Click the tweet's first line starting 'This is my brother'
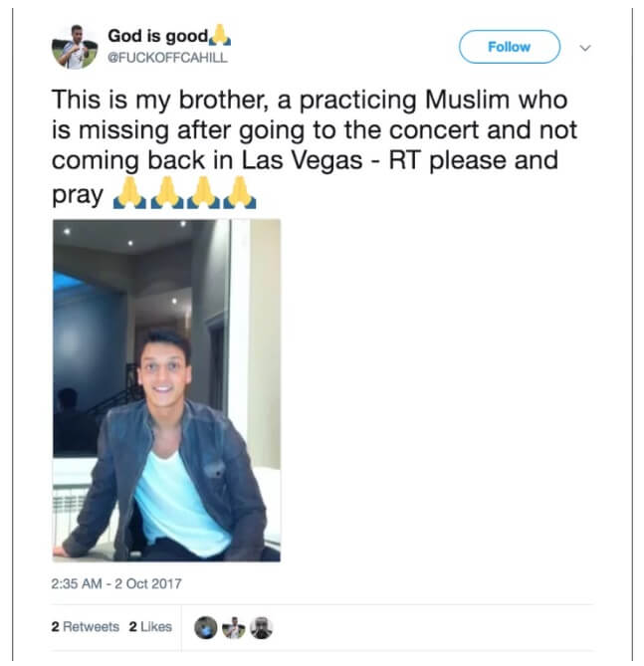The width and height of the screenshot is (644, 666). point(309,101)
